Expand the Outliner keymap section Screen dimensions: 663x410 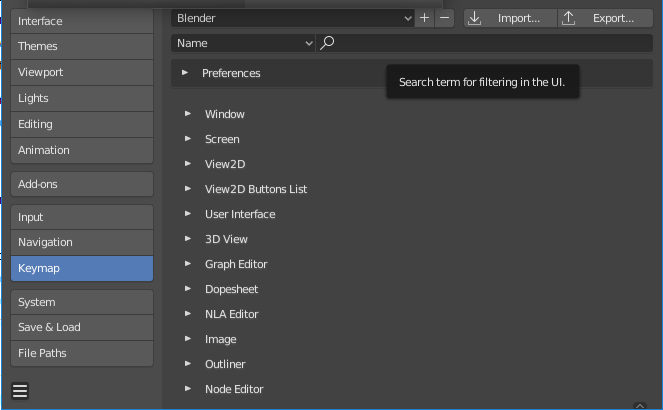tap(188, 364)
